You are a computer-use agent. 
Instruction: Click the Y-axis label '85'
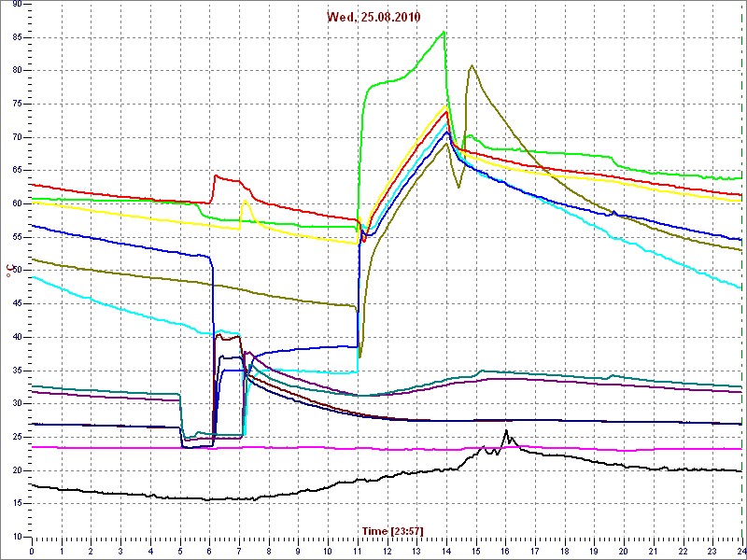point(17,37)
